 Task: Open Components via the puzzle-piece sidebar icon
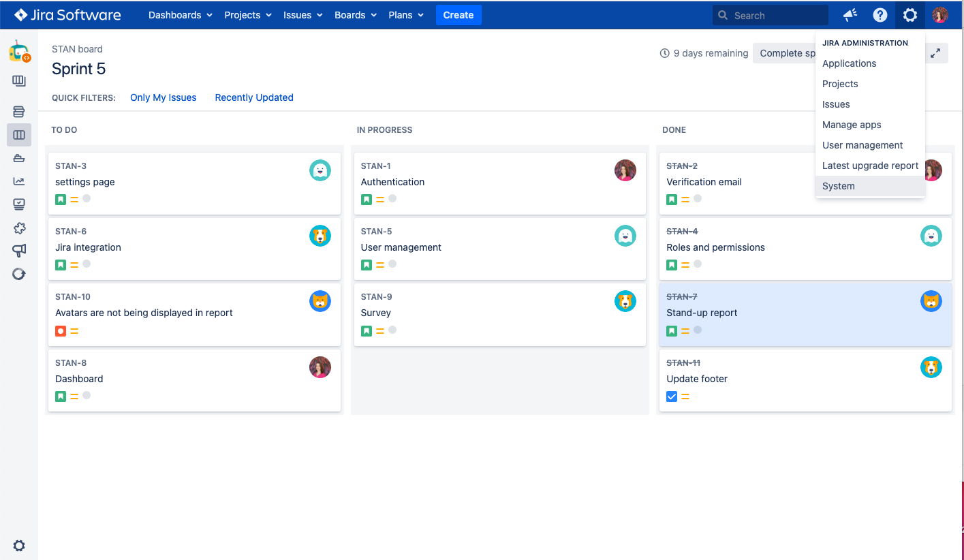pos(19,228)
